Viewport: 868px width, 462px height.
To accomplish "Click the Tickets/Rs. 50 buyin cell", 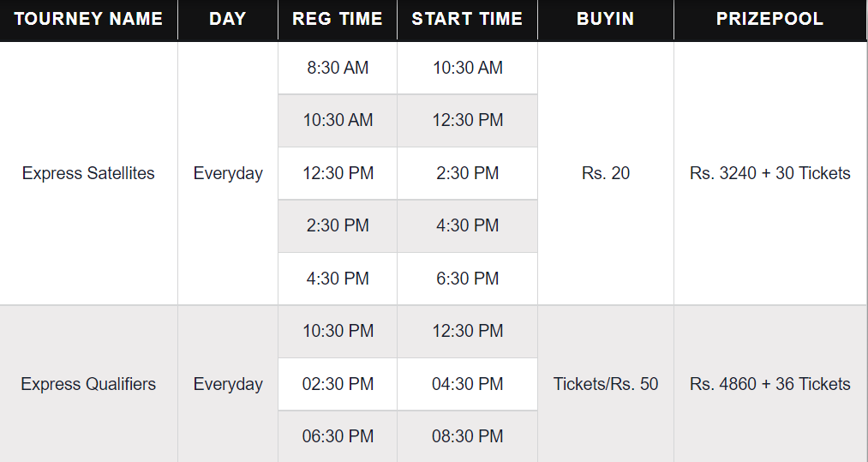I will 606,384.
